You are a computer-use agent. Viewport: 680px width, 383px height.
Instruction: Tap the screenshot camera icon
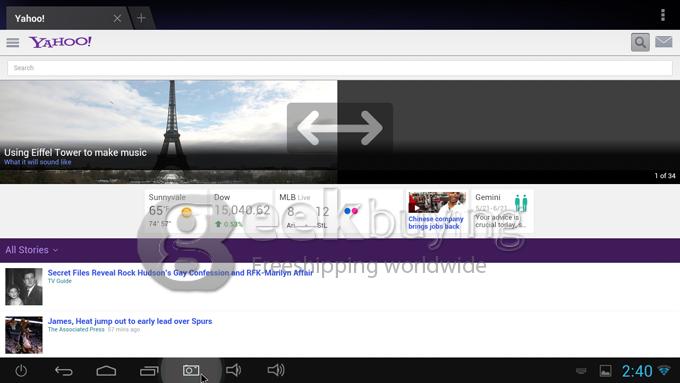click(x=191, y=370)
